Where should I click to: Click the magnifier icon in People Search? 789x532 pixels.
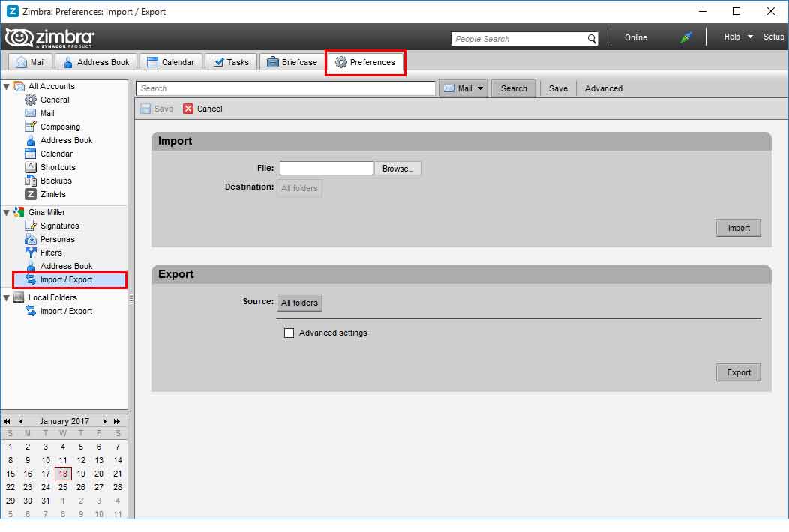coord(592,39)
